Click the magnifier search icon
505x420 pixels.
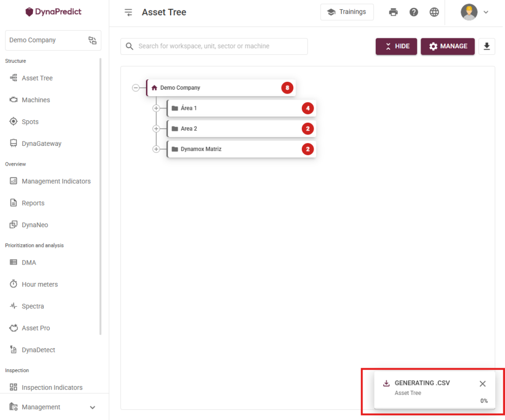click(x=130, y=46)
